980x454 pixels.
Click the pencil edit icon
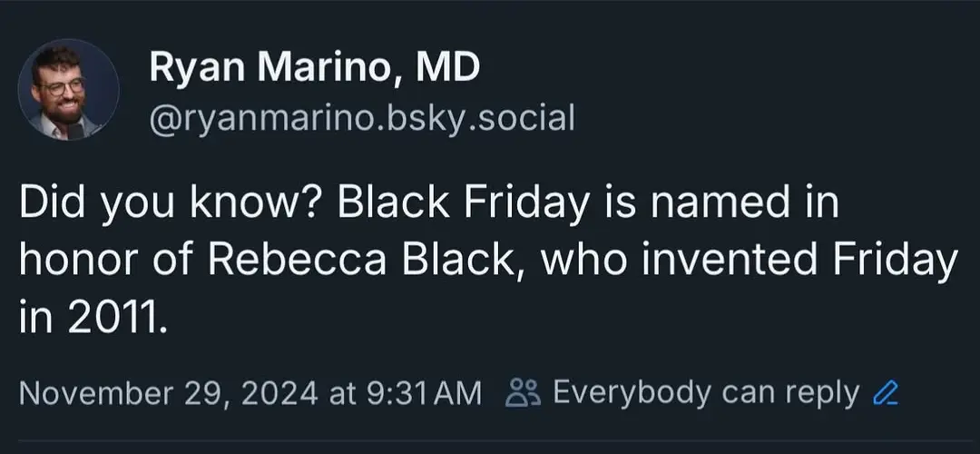883,393
